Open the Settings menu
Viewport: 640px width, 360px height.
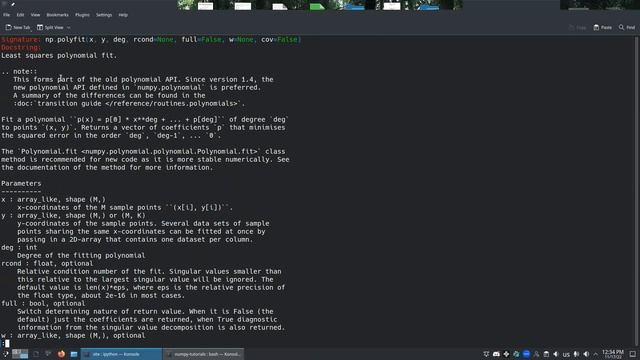(104, 15)
